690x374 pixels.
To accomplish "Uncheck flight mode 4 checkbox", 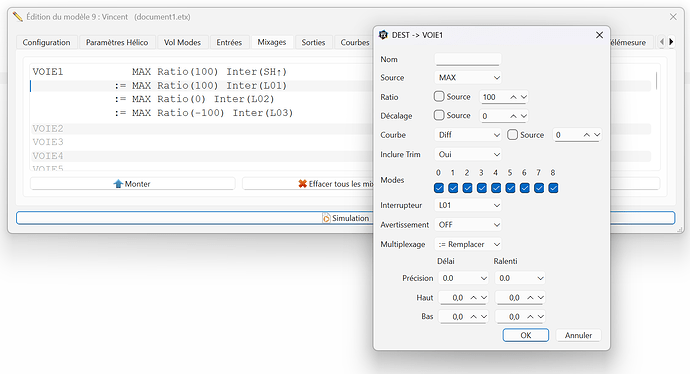I will [496, 188].
